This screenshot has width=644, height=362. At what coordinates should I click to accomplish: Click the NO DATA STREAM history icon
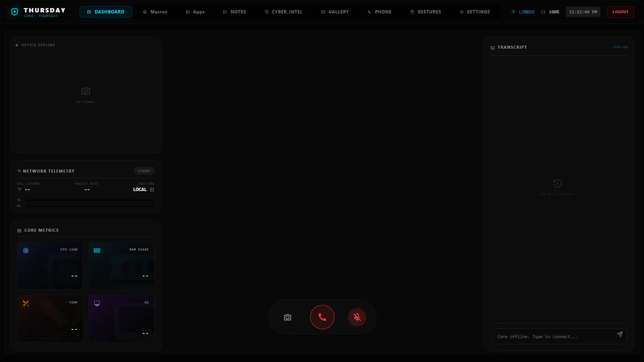tap(557, 183)
